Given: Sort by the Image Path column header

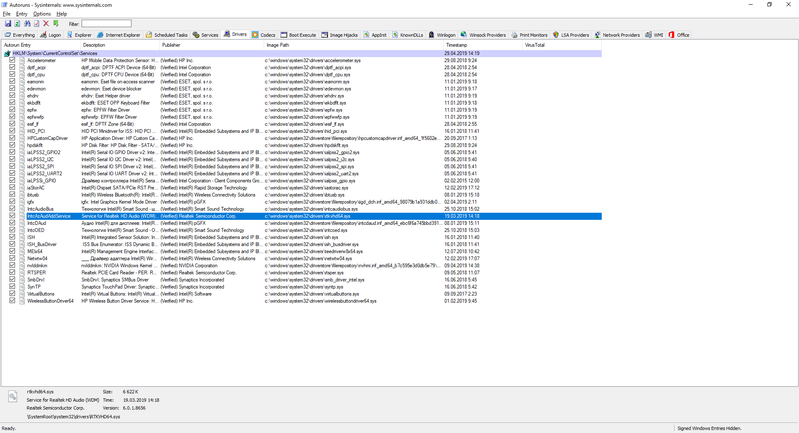Looking at the screenshot, I should point(278,45).
